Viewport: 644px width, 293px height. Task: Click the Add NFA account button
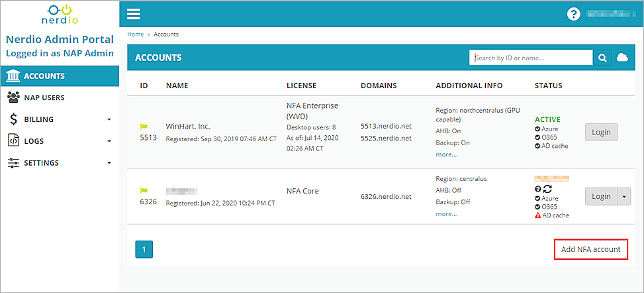[x=590, y=249]
